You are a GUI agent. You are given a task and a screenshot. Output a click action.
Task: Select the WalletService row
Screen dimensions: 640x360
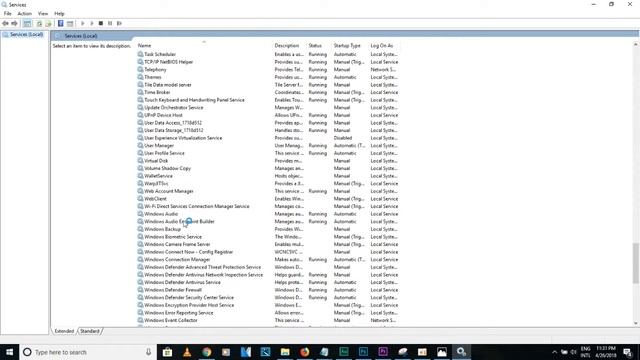158,176
